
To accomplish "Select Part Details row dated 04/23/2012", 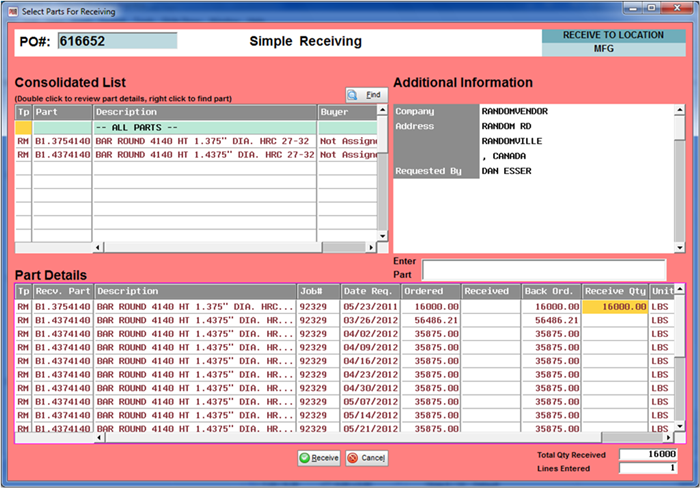I will [344, 375].
